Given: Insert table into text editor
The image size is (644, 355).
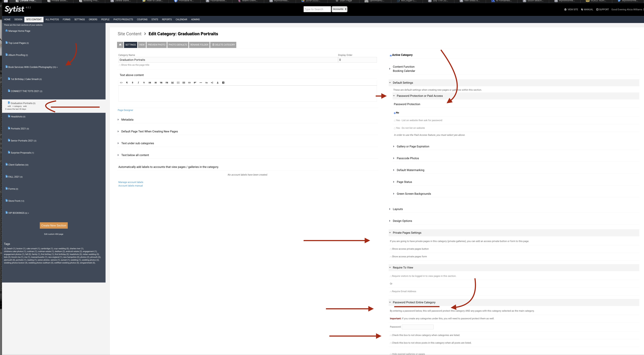Looking at the screenshot, I should (x=184, y=83).
